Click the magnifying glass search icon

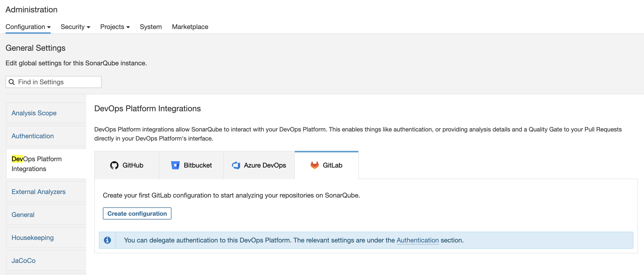[x=12, y=82]
